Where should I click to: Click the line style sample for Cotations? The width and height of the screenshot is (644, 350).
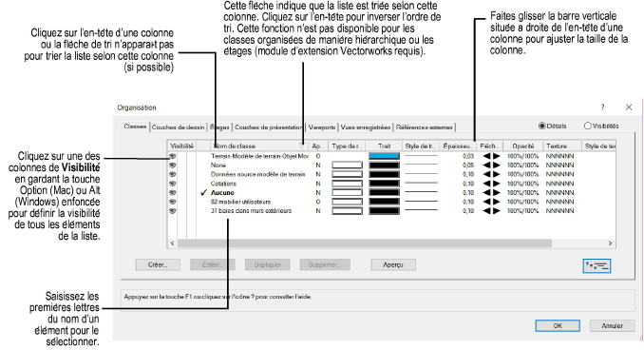(x=421, y=184)
